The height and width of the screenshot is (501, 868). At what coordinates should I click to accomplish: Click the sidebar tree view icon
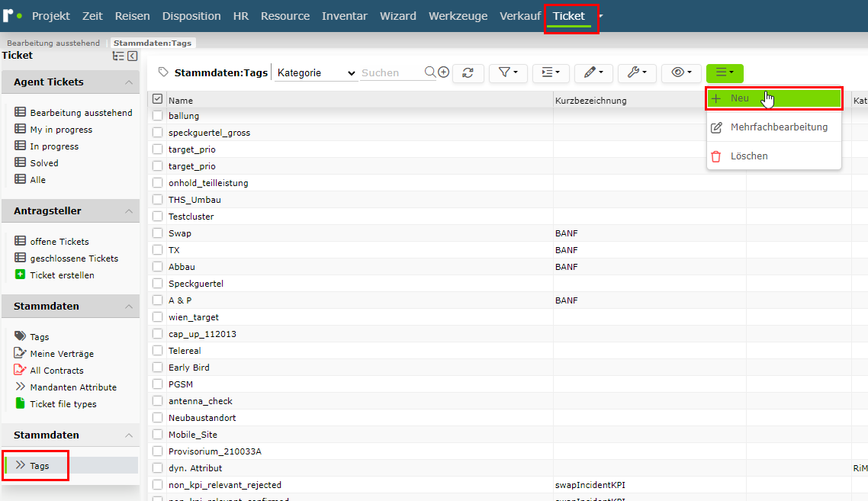pos(118,56)
